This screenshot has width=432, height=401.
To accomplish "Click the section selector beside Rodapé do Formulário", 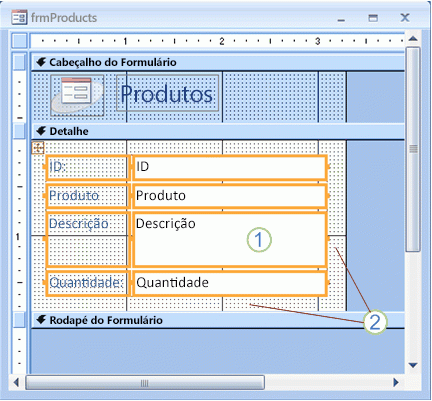I will pyautogui.click(x=19, y=320).
